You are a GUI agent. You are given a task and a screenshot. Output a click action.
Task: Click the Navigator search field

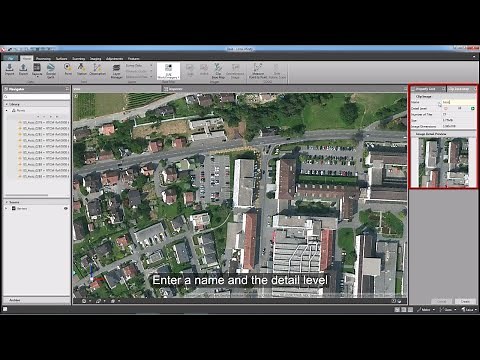click(36, 97)
